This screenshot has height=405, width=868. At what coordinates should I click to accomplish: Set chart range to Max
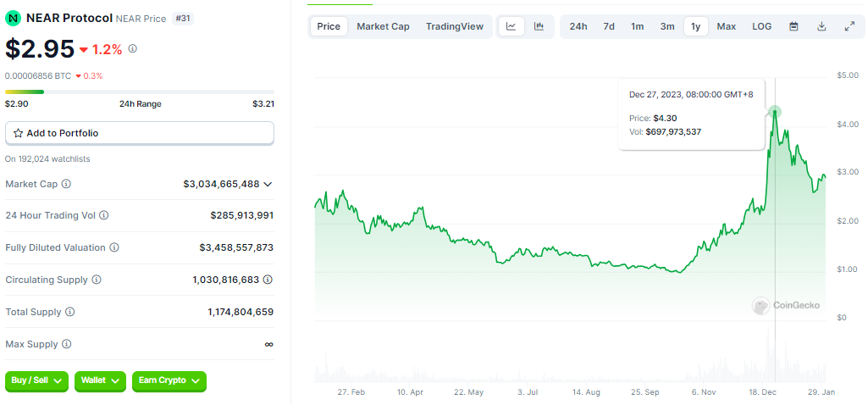(x=727, y=26)
